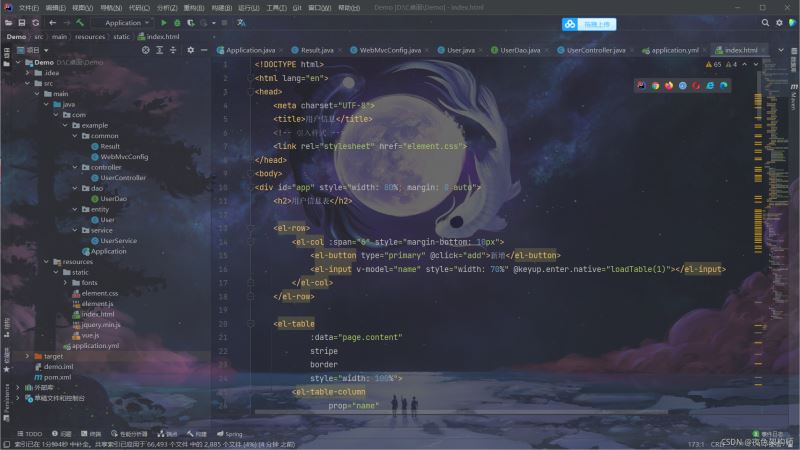Open the Git menu
The height and width of the screenshot is (450, 800).
click(297, 8)
